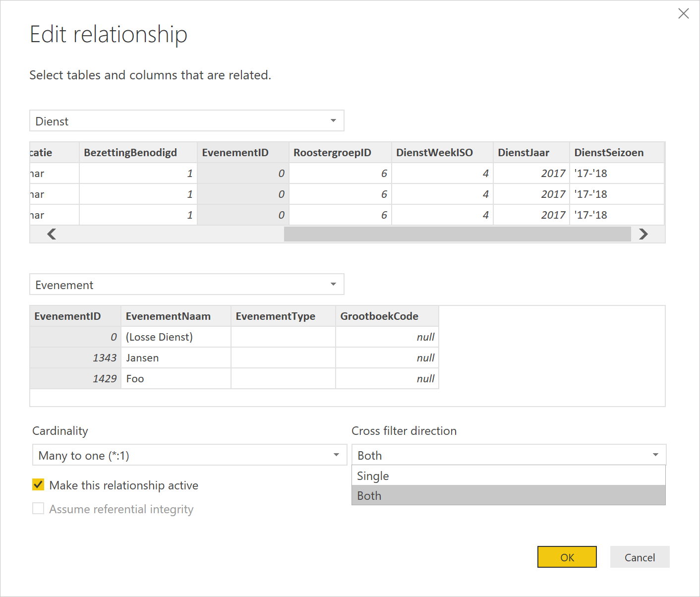Open the Dienst table dropdown
This screenshot has height=597, width=700.
(187, 121)
